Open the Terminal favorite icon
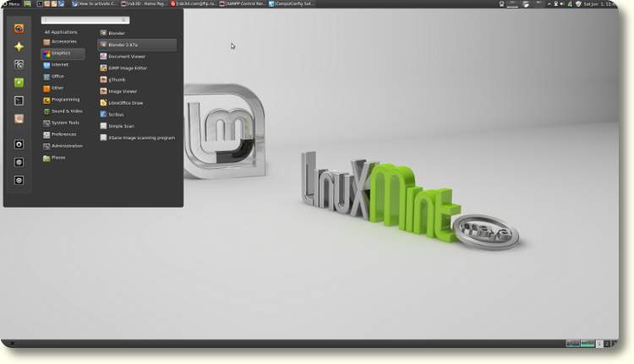The width and height of the screenshot is (634, 364). tap(19, 101)
